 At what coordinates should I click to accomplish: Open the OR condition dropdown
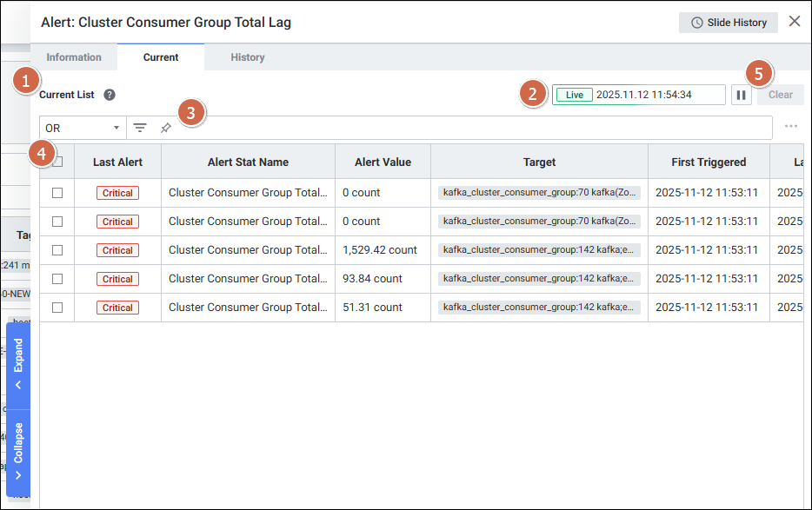[83, 128]
